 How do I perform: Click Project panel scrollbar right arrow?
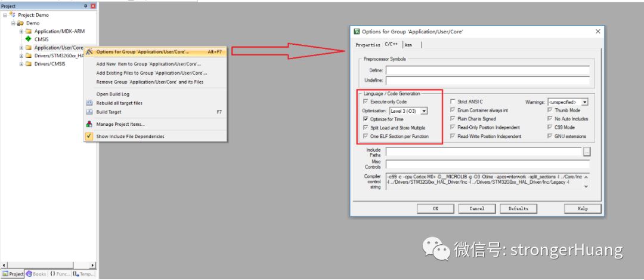tap(92, 265)
